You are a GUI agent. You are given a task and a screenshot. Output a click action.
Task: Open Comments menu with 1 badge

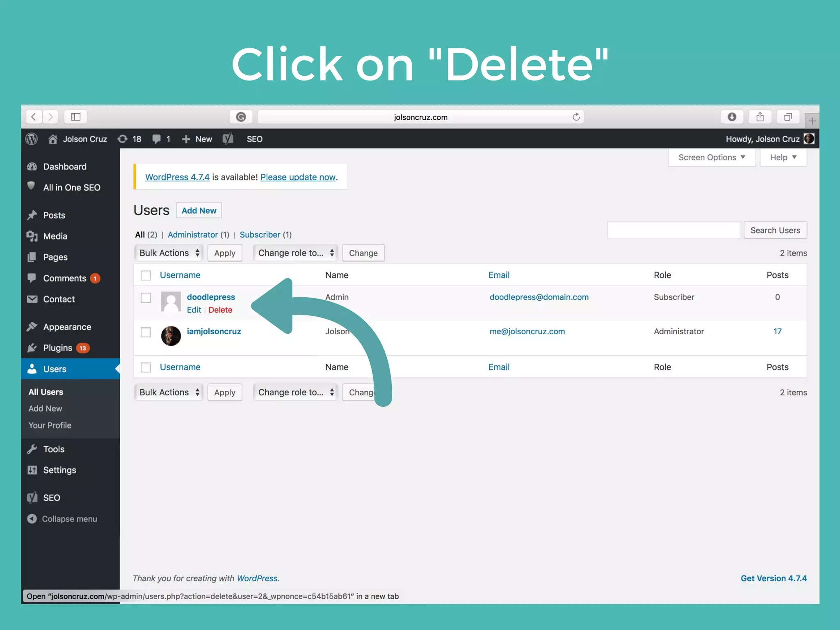coord(65,278)
